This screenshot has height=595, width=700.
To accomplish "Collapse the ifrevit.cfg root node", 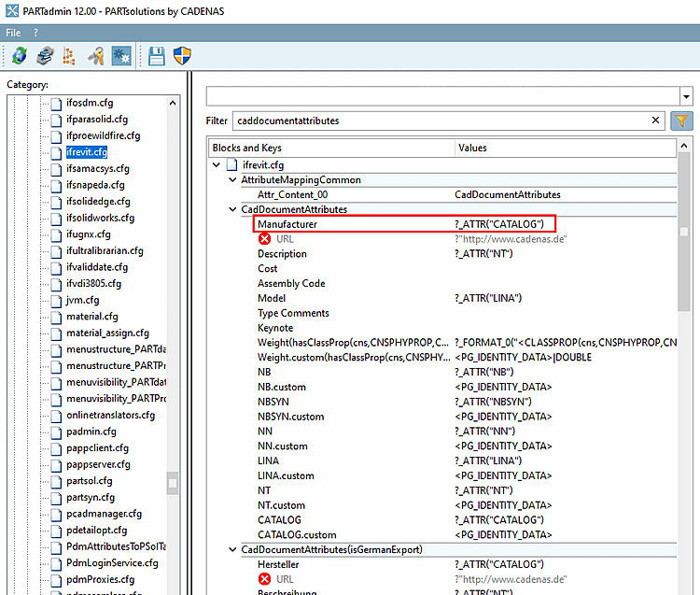I will pos(217,165).
